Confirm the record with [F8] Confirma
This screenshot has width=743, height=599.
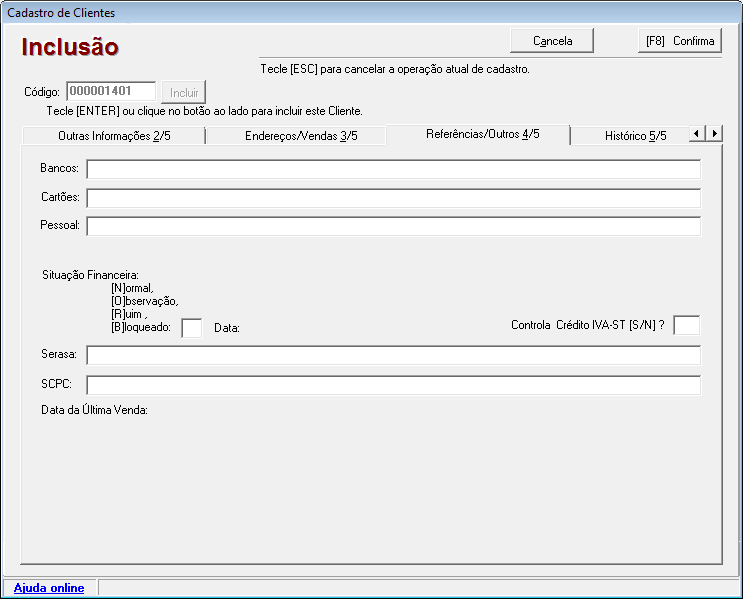tap(680, 41)
